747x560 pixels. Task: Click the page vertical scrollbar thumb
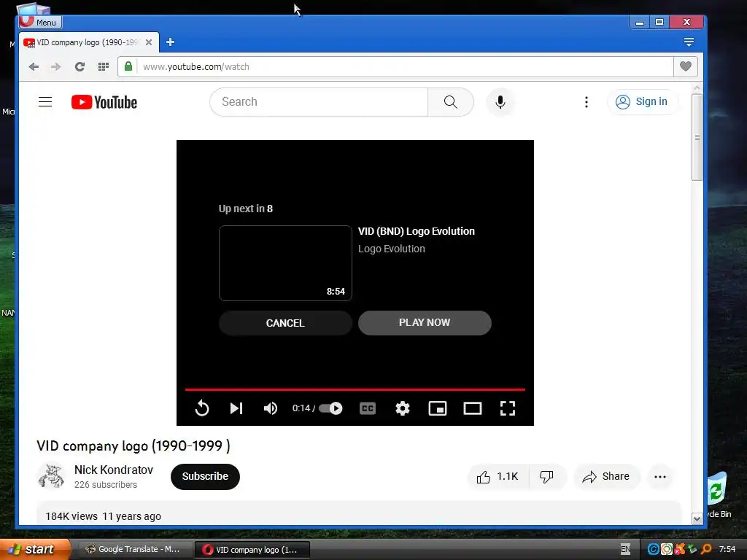[697, 137]
